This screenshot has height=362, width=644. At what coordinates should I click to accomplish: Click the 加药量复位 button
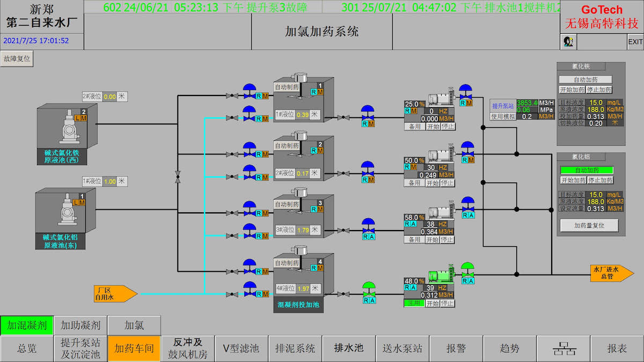(x=589, y=226)
